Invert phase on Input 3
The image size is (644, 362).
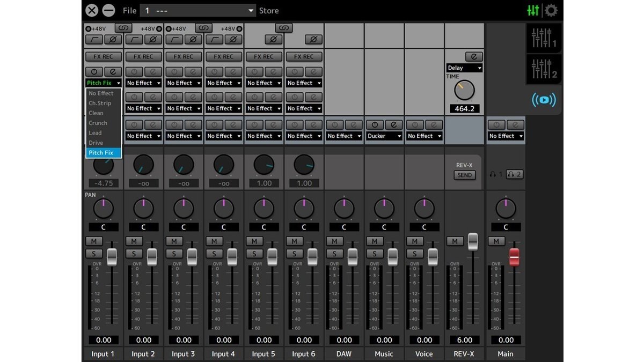point(194,40)
